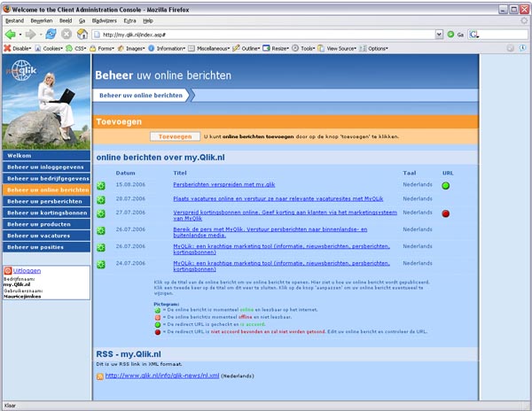Click green status icon for the 15.08.2006 message
This screenshot has height=411, width=532.
pos(101,186)
